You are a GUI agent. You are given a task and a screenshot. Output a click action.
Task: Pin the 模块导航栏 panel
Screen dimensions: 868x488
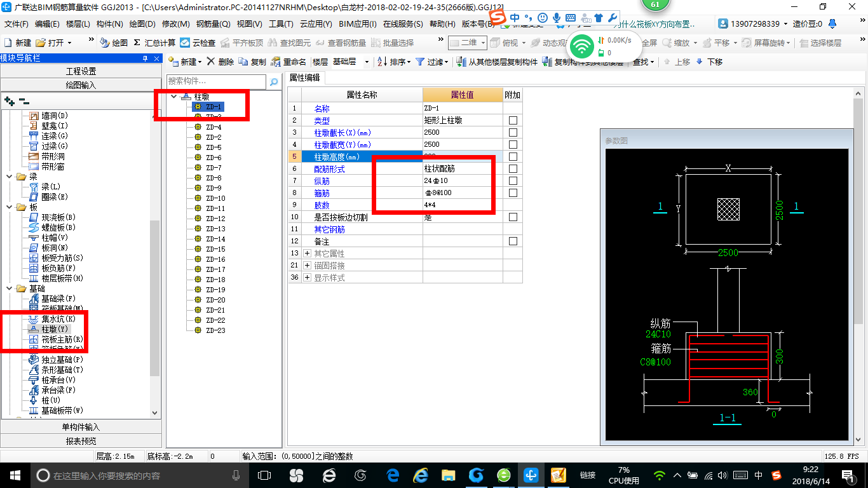point(145,58)
